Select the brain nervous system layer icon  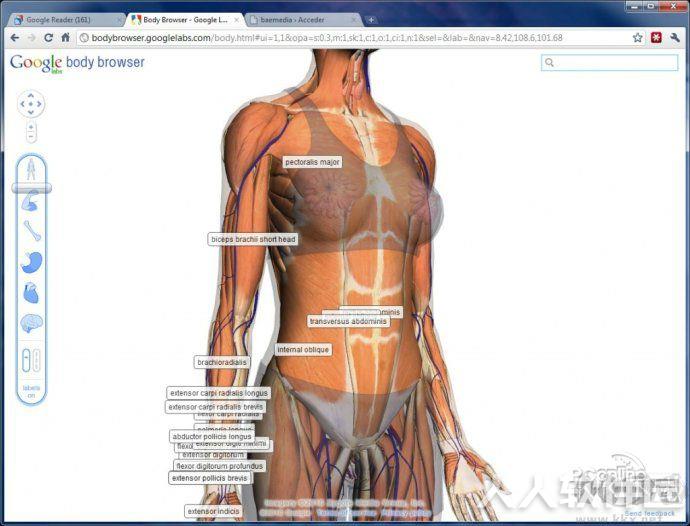point(31,323)
